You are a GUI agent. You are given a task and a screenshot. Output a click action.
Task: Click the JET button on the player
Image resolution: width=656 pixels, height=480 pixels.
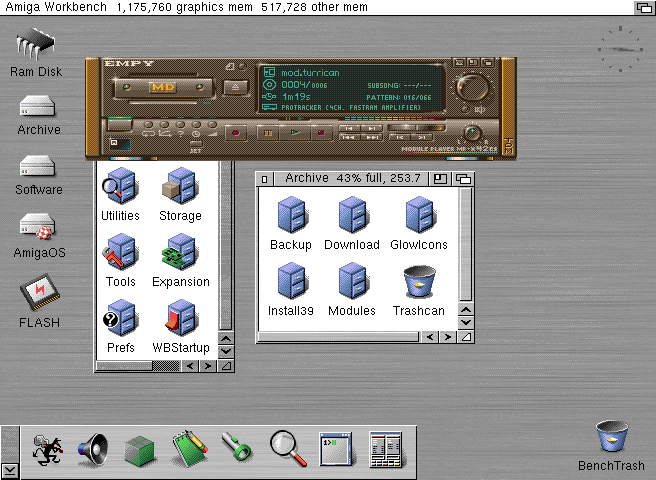[196, 144]
